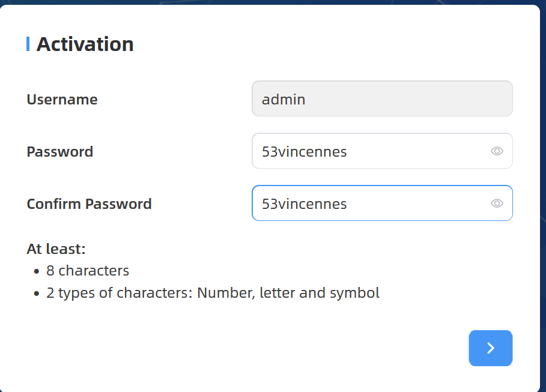Click the '8 characters' requirement text
This screenshot has width=546, height=392.
click(88, 271)
